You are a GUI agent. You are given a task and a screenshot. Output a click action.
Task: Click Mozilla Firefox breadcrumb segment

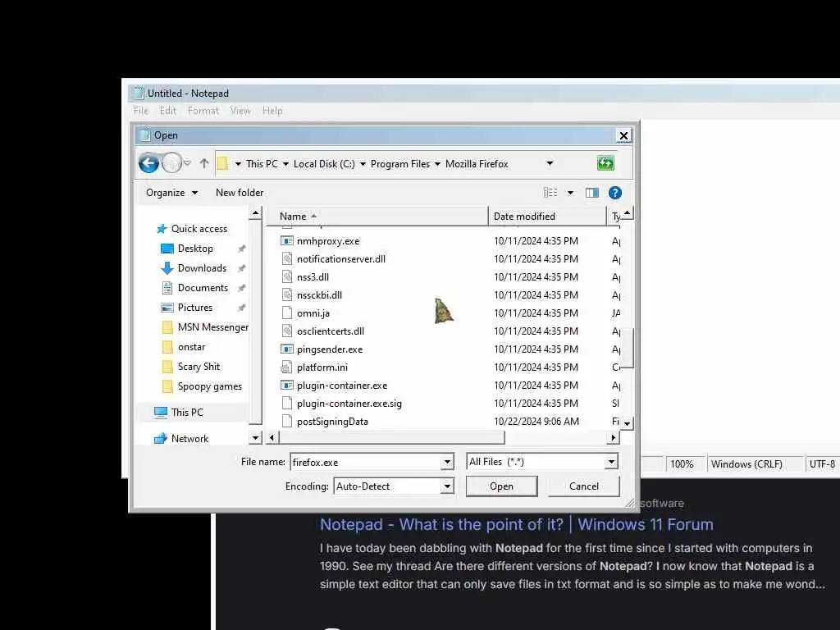tap(477, 164)
